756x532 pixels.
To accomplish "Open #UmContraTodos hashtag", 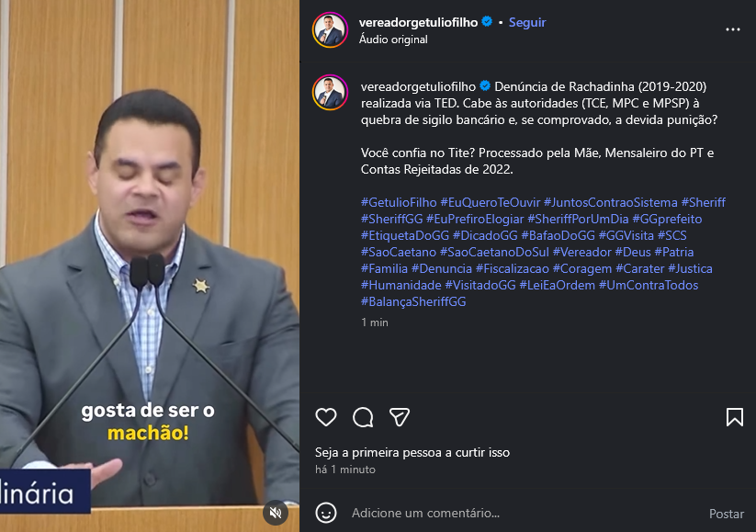I will [649, 286].
